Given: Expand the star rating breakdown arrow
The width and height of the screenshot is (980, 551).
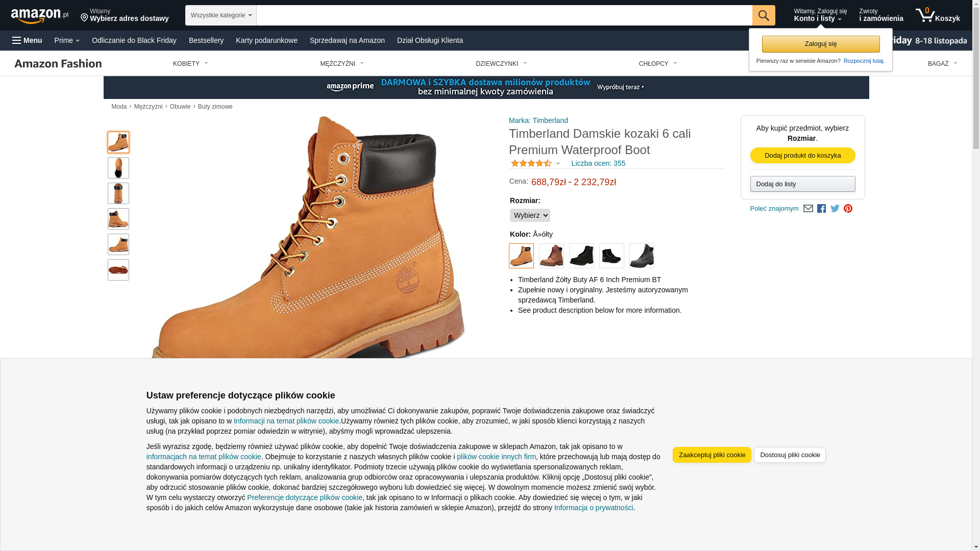Looking at the screenshot, I should tap(558, 164).
